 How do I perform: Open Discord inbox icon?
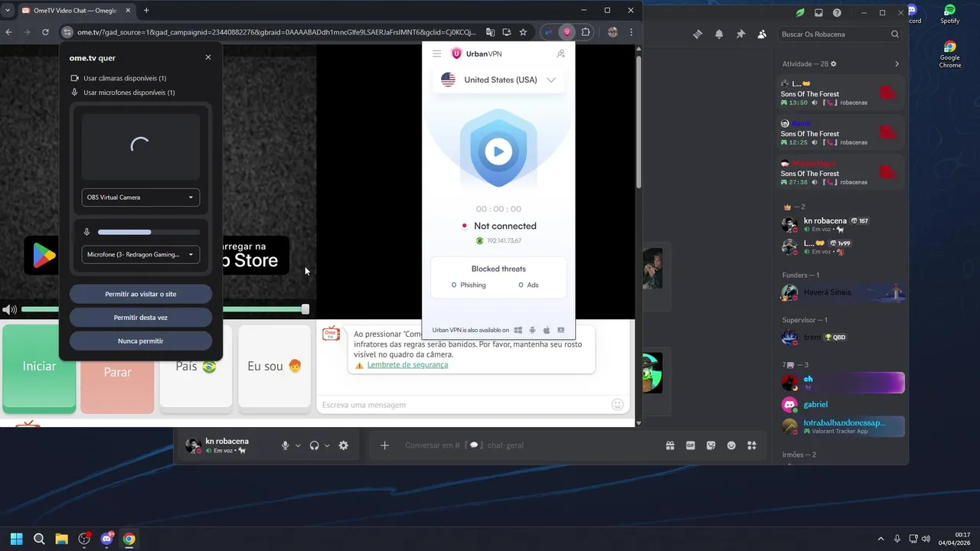point(818,12)
